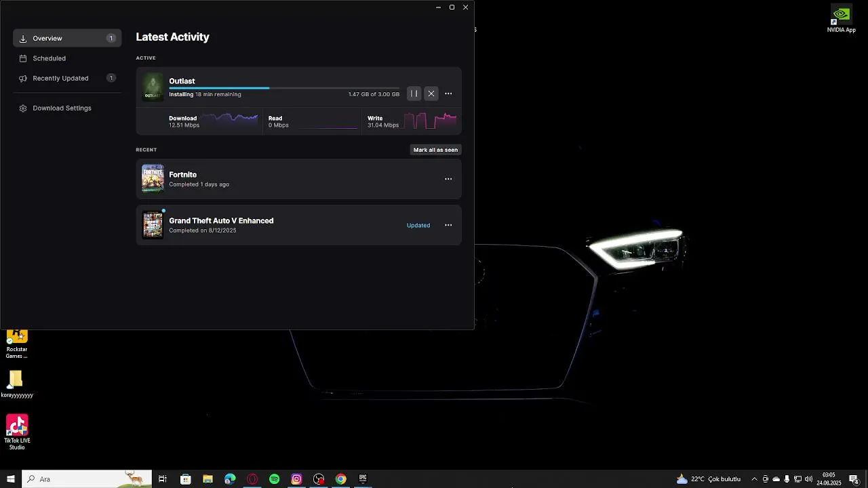The height and width of the screenshot is (488, 868).
Task: Open the korayyyyyyyy desktop folder
Action: pos(16,384)
